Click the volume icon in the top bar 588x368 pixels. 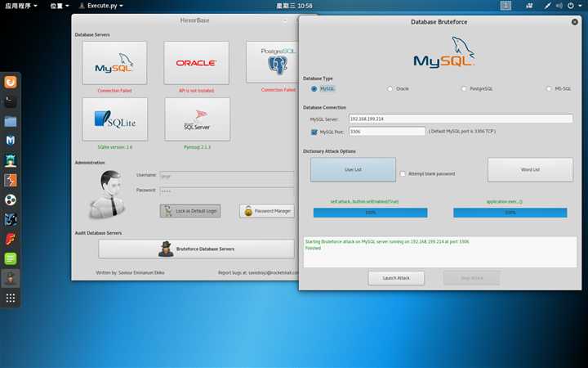(559, 6)
